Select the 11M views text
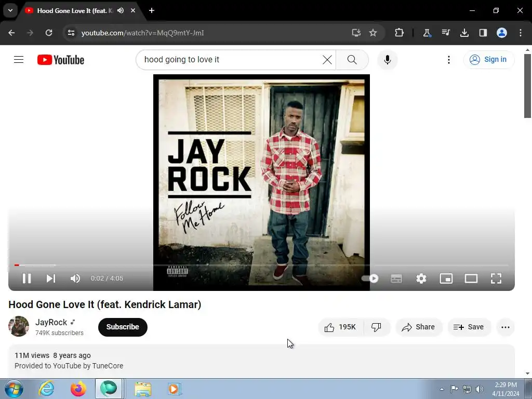Screen dimensions: 532x399 [32, 355]
